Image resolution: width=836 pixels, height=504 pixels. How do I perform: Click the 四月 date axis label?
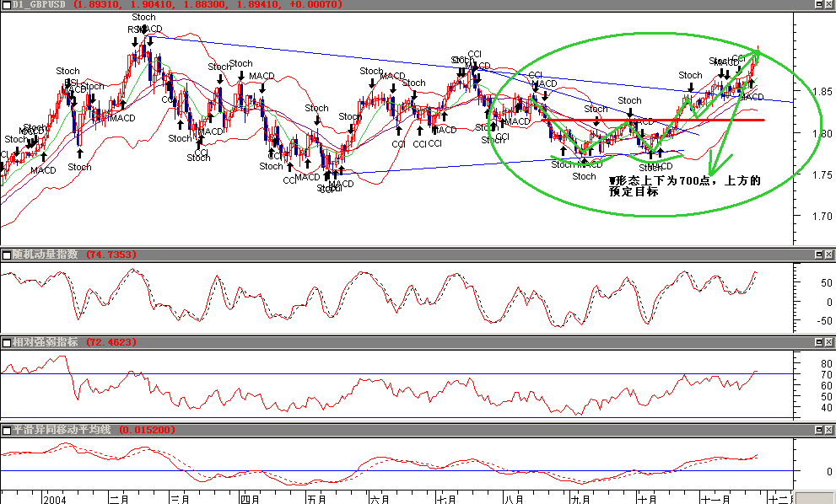(x=250, y=499)
